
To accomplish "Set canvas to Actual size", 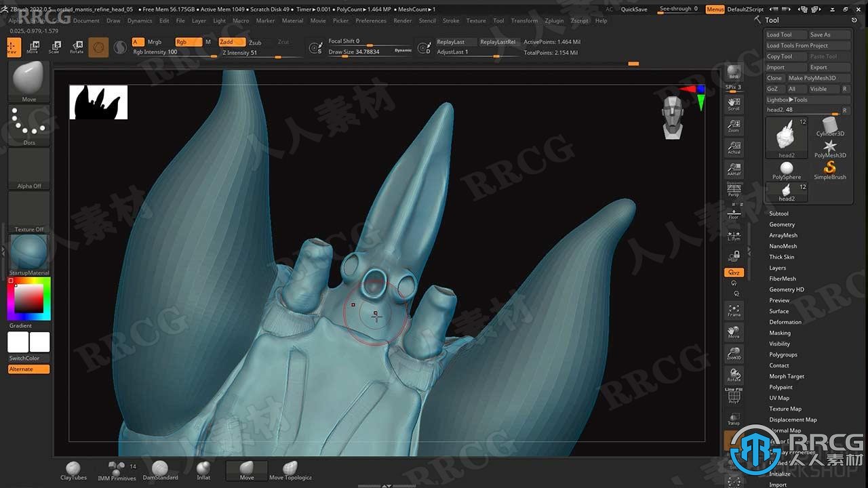I will 734,147.
